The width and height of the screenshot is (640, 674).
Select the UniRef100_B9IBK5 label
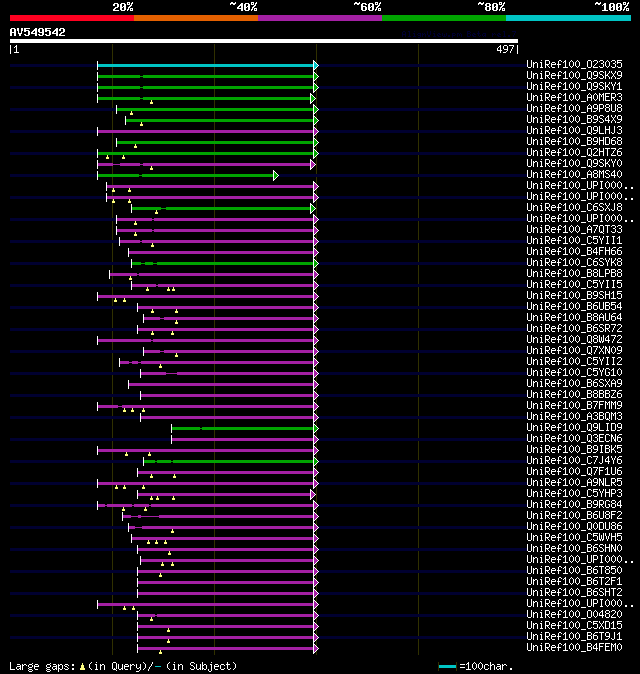click(574, 450)
